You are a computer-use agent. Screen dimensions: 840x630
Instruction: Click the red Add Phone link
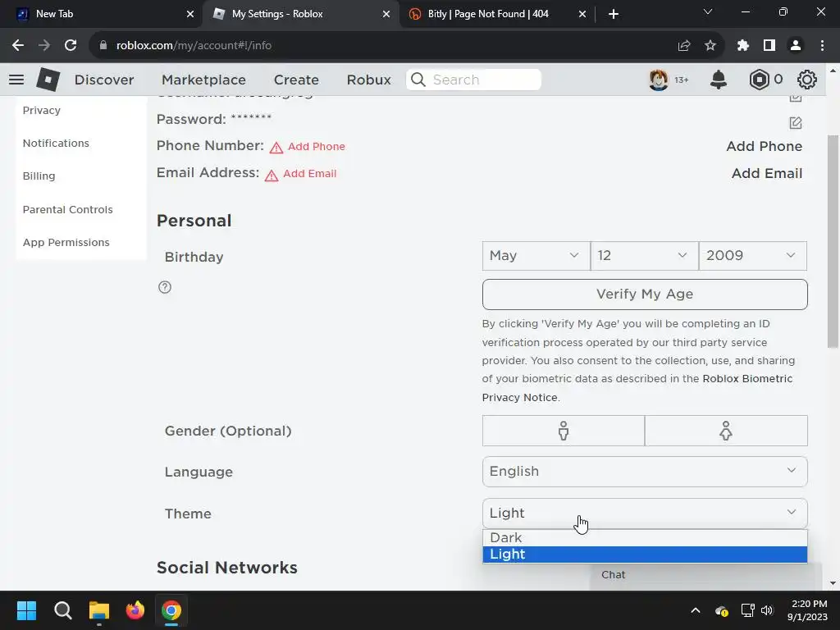click(x=316, y=146)
